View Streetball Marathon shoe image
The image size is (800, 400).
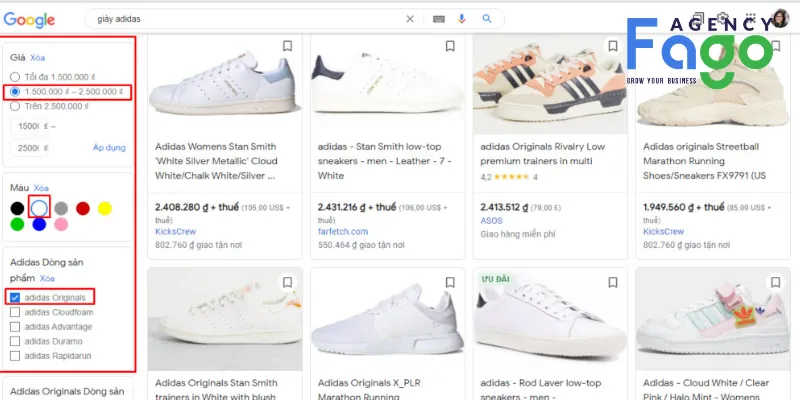pyautogui.click(x=713, y=84)
